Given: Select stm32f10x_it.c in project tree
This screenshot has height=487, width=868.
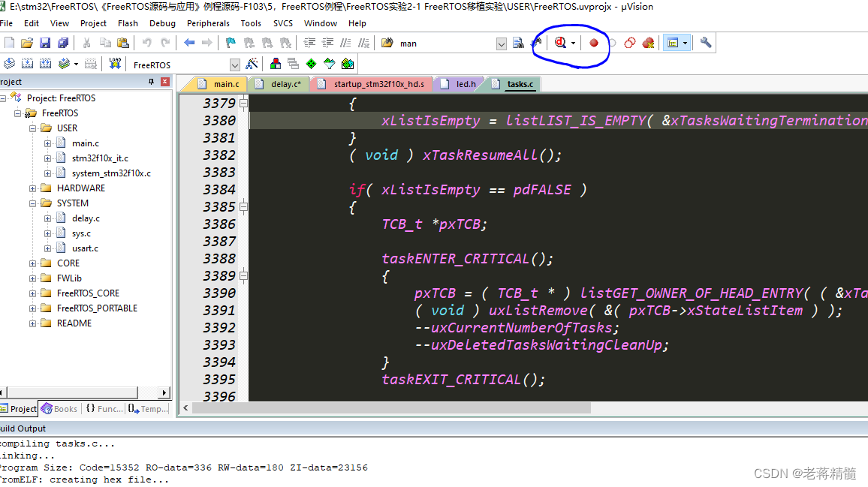Looking at the screenshot, I should (100, 158).
